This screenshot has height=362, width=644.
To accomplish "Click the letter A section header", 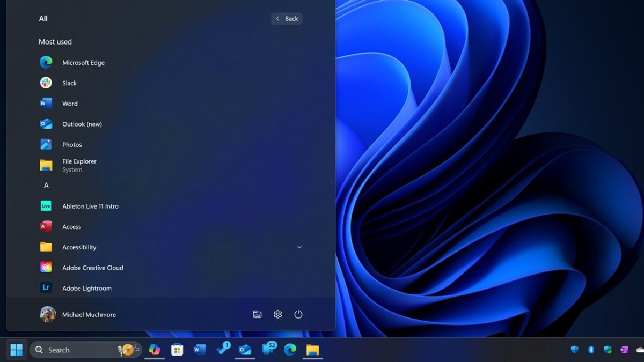I will point(46,186).
